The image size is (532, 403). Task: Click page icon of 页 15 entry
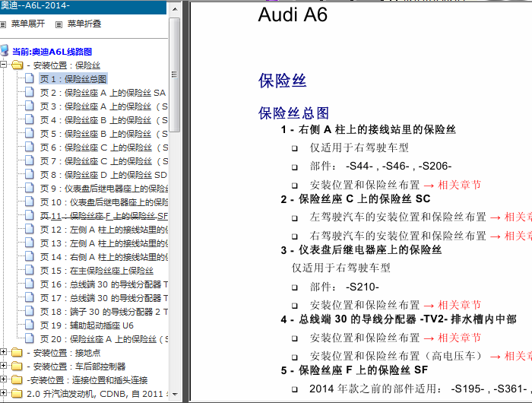point(30,270)
